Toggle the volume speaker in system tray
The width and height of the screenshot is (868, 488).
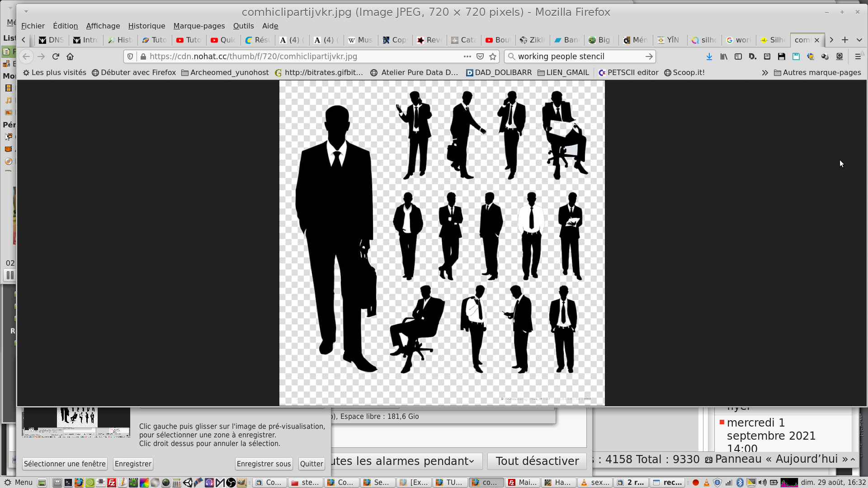762,482
